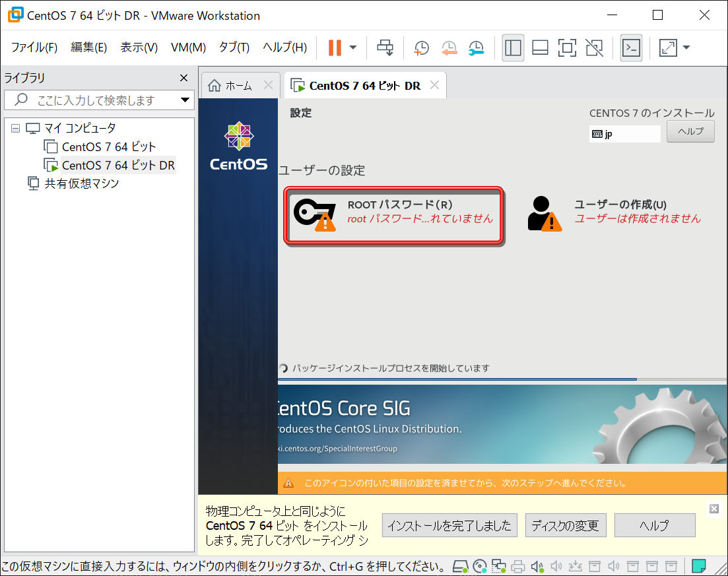Viewport: 728px width, 576px height.
Task: Dismiss the yellow easy-install hint bar
Action: (714, 509)
